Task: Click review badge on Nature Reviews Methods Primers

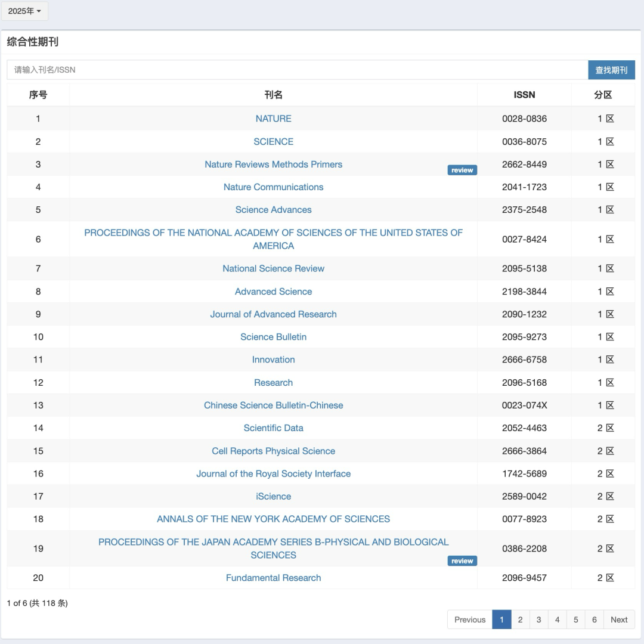Action: (x=462, y=170)
